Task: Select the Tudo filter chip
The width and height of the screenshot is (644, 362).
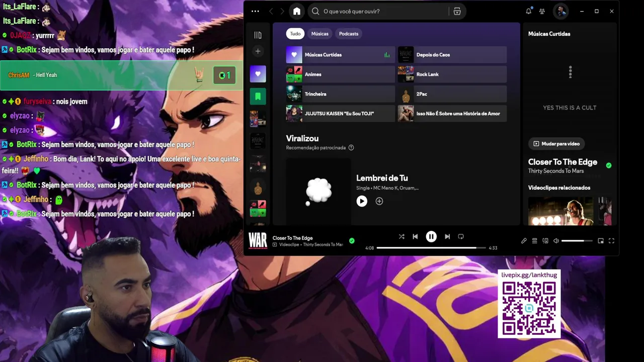Action: [295, 34]
